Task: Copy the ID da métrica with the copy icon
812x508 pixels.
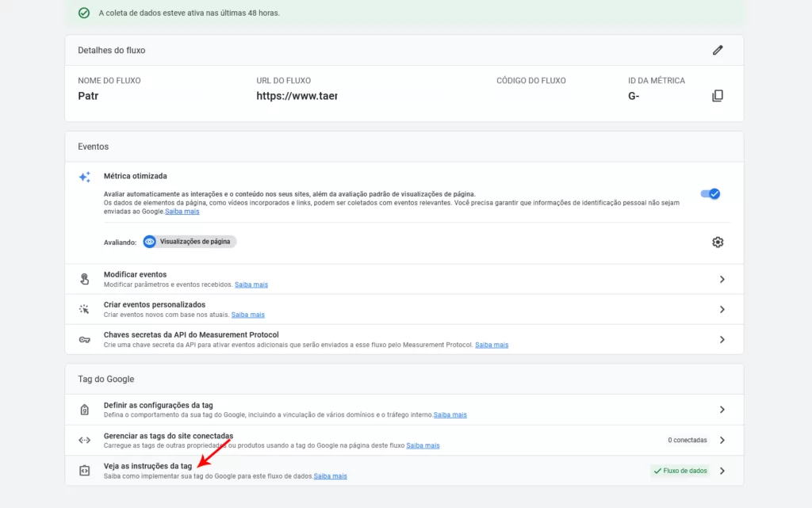Action: tap(717, 96)
